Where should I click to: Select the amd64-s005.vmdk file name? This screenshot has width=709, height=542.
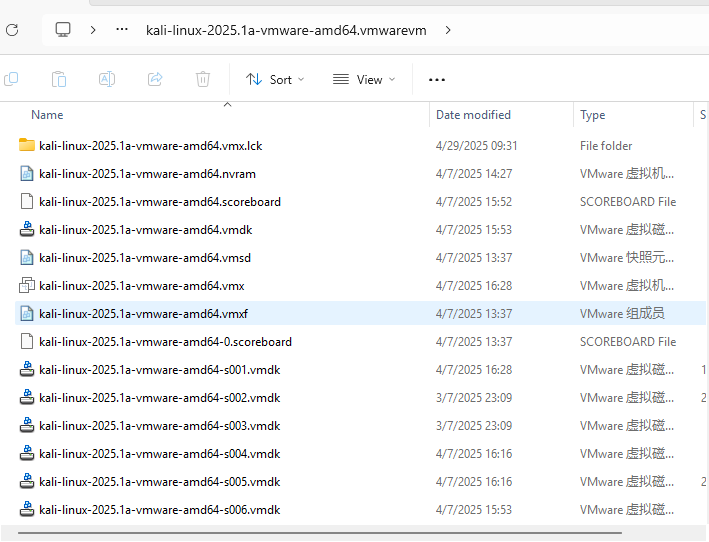click(160, 482)
